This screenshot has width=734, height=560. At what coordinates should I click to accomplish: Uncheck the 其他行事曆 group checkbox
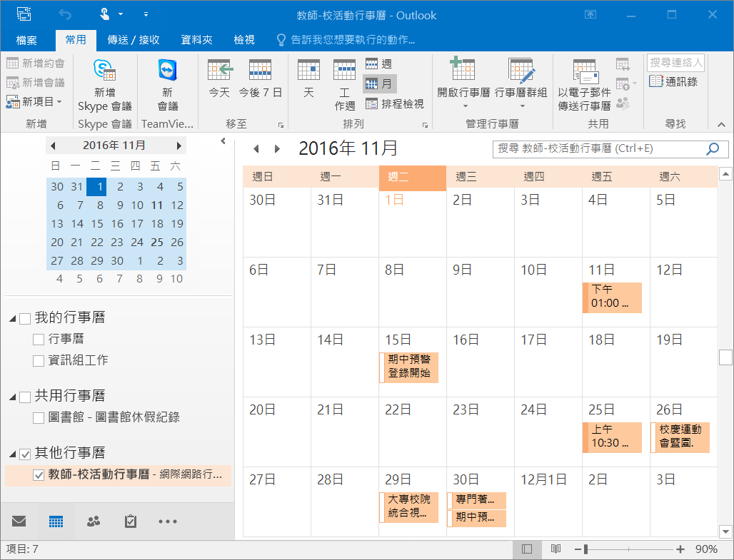click(25, 454)
